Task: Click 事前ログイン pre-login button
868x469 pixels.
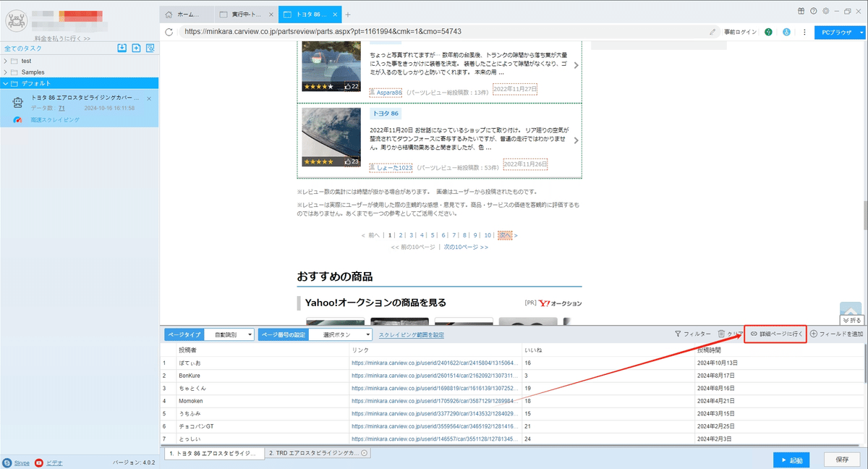Action: (740, 32)
